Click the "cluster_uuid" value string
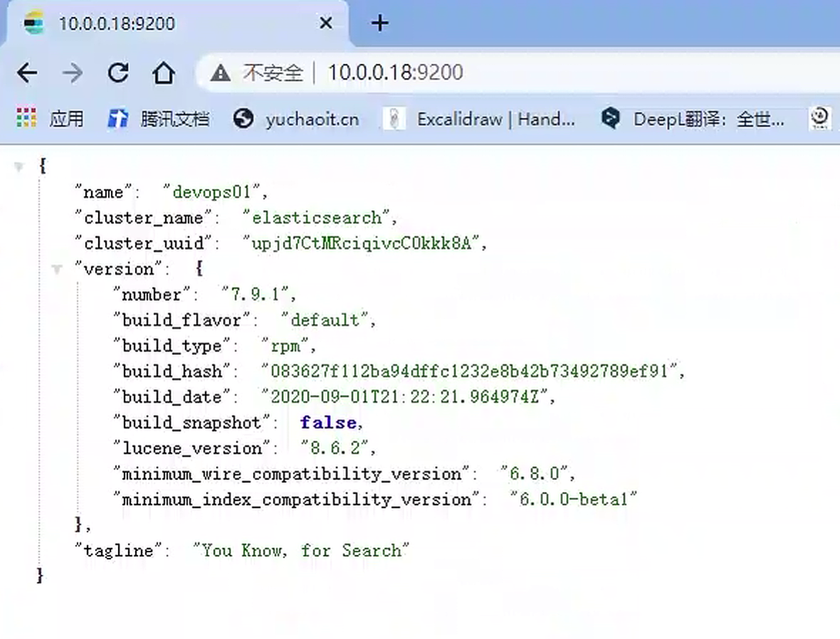 (x=362, y=243)
